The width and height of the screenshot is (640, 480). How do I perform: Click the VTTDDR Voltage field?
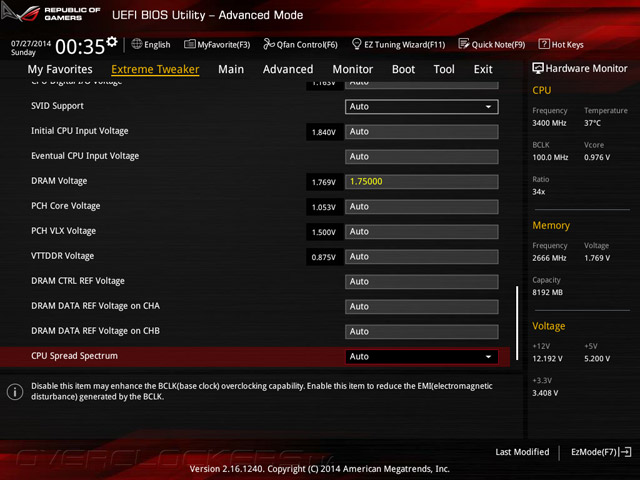point(422,256)
